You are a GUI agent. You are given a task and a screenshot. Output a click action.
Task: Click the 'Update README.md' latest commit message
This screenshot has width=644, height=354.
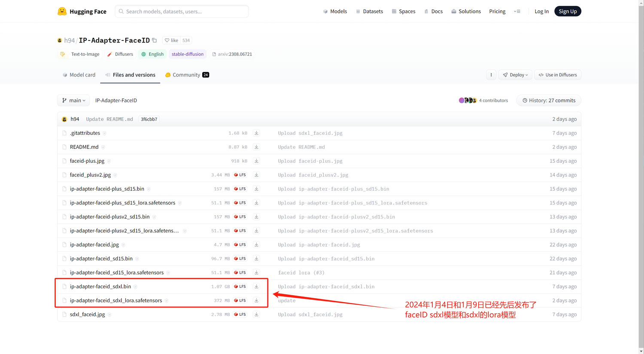coord(109,119)
